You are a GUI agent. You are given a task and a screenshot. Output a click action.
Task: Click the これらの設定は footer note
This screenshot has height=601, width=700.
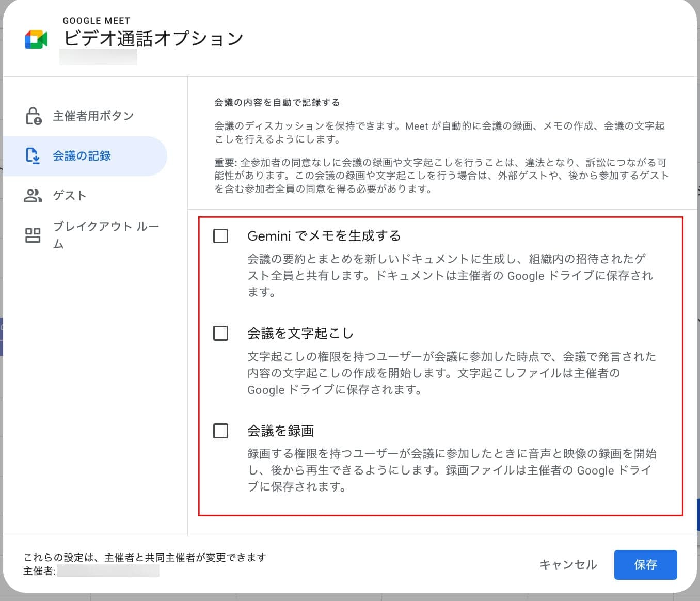pos(145,557)
